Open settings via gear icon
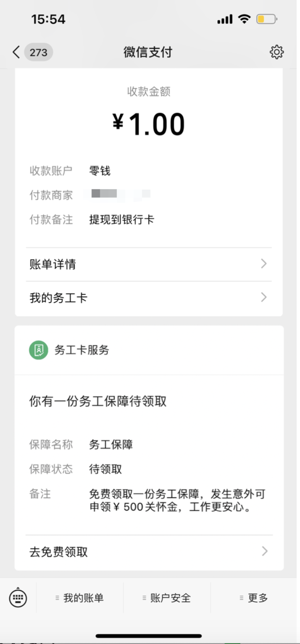 [276, 52]
